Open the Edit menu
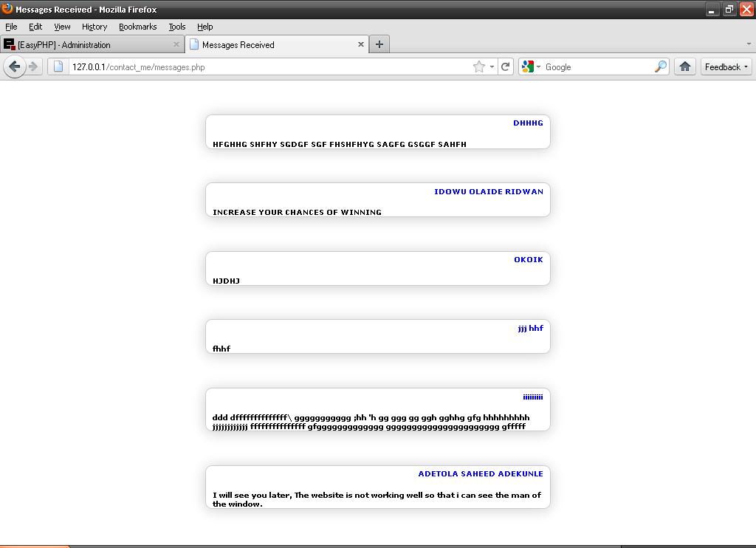 pos(35,27)
